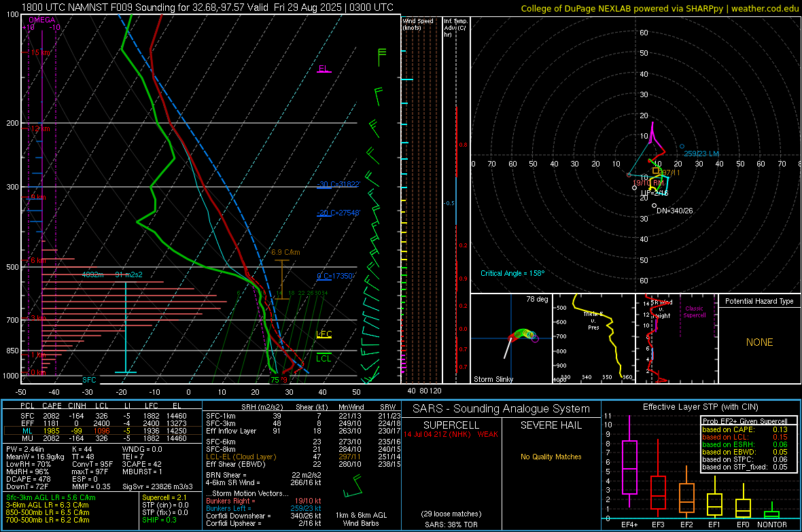Click the DN=340/26 Corfidi marker circle
The image size is (802, 532).
[x=655, y=206]
